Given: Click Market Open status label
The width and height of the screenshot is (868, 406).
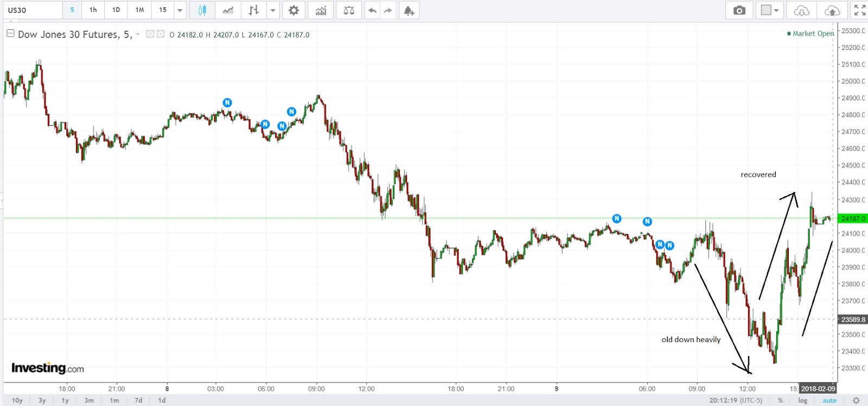Looking at the screenshot, I should tap(810, 34).
